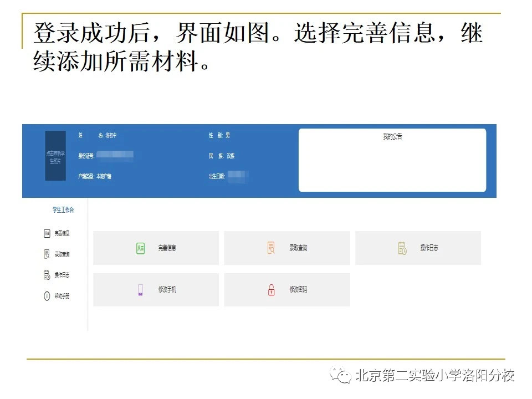The width and height of the screenshot is (532, 399).
Task: Click the masked 身份证号 field
Action: pyautogui.click(x=116, y=156)
